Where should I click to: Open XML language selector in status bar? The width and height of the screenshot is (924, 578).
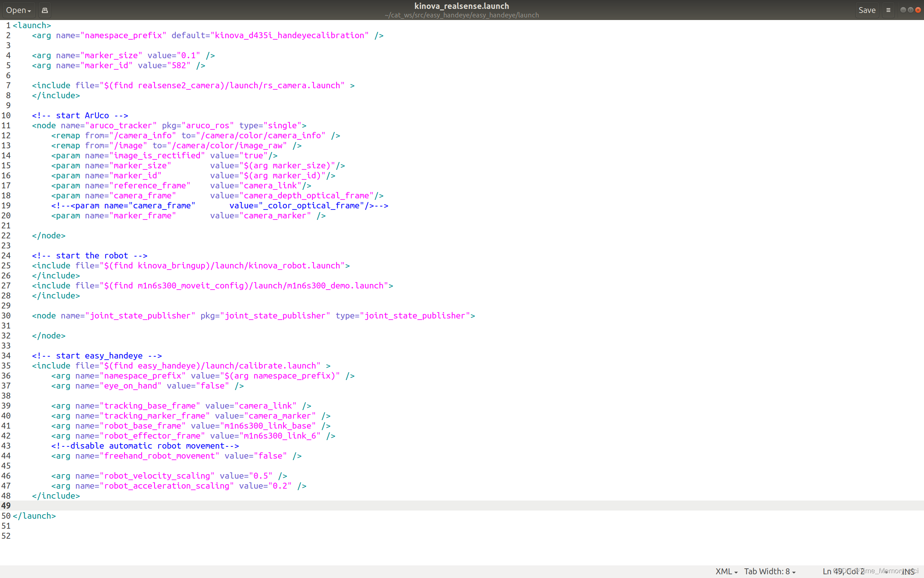(x=726, y=571)
